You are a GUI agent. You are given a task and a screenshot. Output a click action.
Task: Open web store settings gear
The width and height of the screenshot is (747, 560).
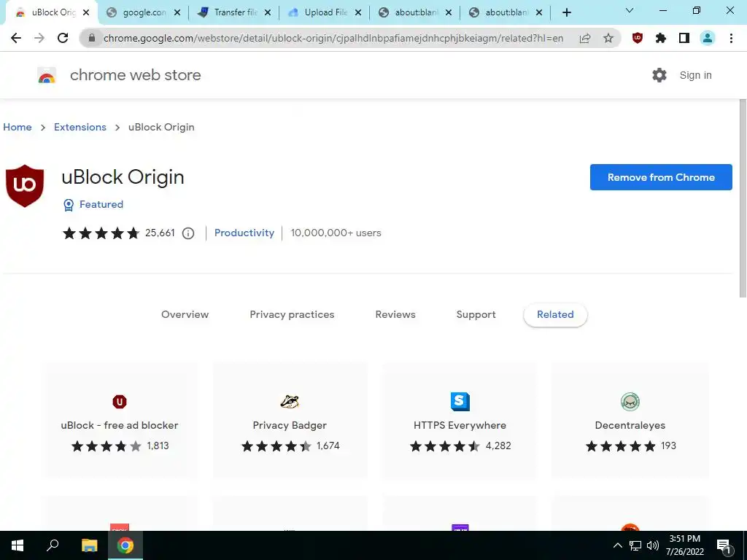[659, 75]
